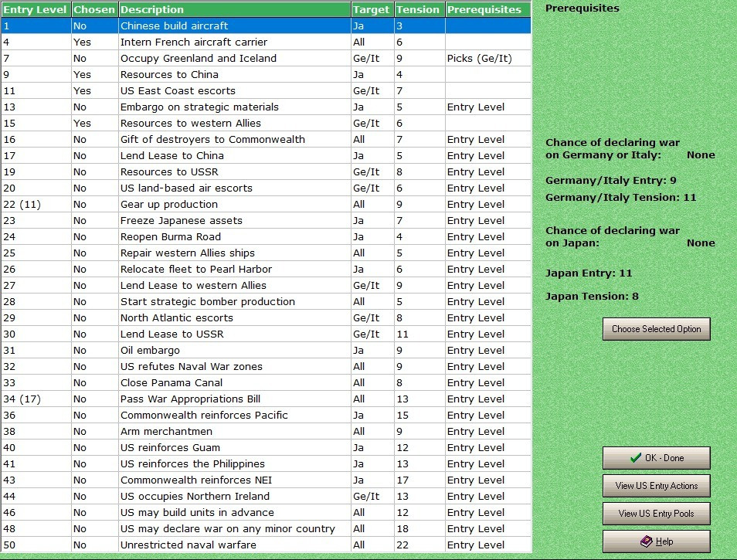Select Gift of destroyers to Commonwealth
Viewport: 737px width, 560px height.
[x=266, y=140]
